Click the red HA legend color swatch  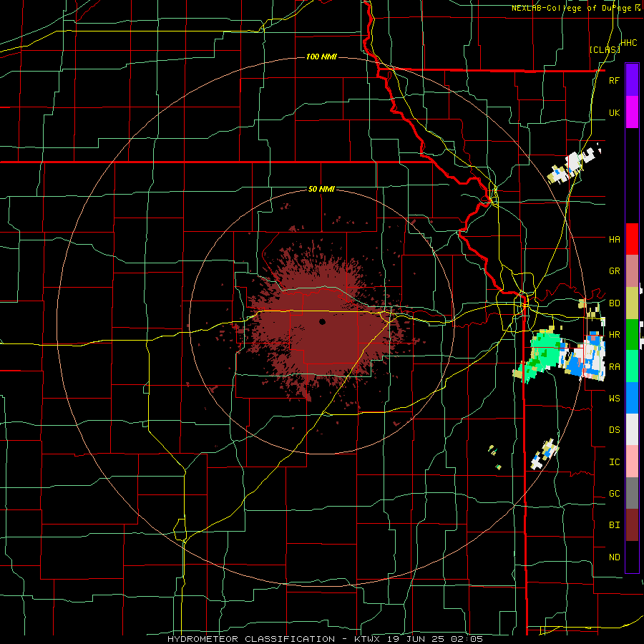point(632,239)
